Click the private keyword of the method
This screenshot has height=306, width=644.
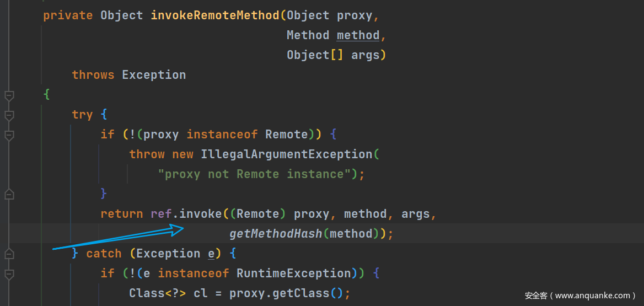point(68,15)
